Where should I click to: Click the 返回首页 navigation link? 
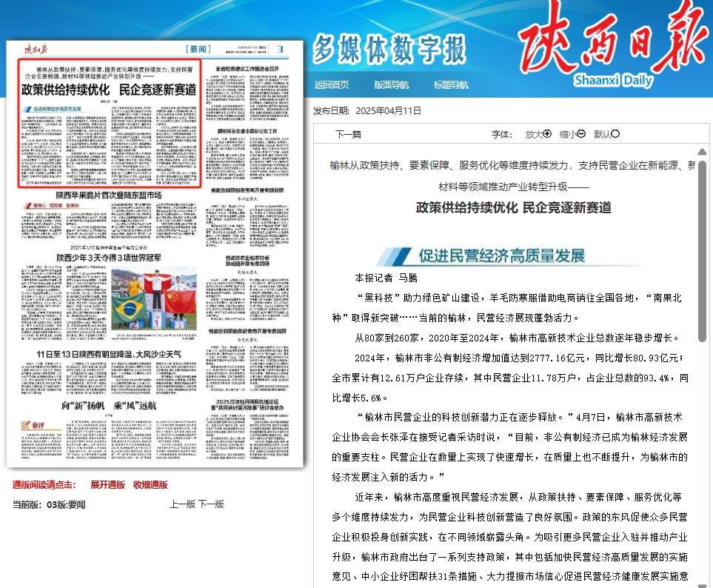pyautogui.click(x=332, y=85)
